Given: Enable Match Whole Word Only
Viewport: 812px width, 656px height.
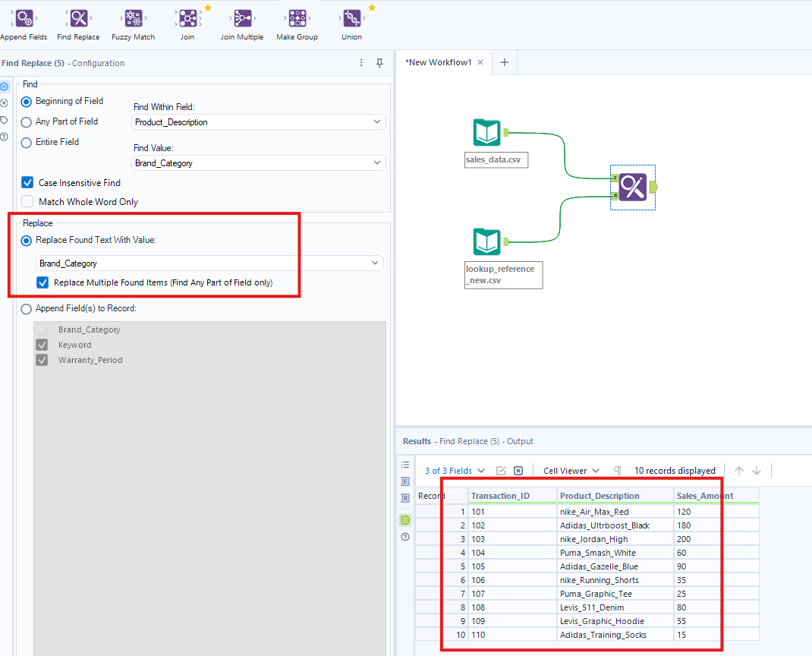Looking at the screenshot, I should pos(27,202).
